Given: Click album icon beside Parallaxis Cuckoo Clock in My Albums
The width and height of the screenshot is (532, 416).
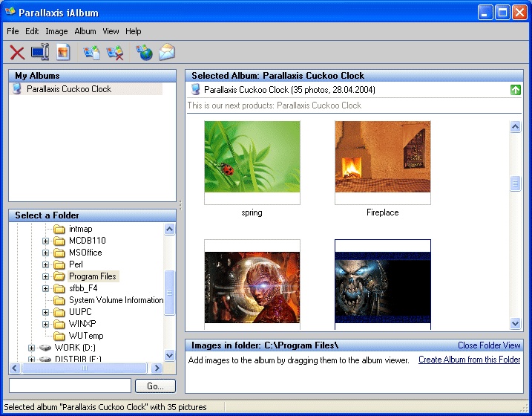Looking at the screenshot, I should tap(16, 89).
